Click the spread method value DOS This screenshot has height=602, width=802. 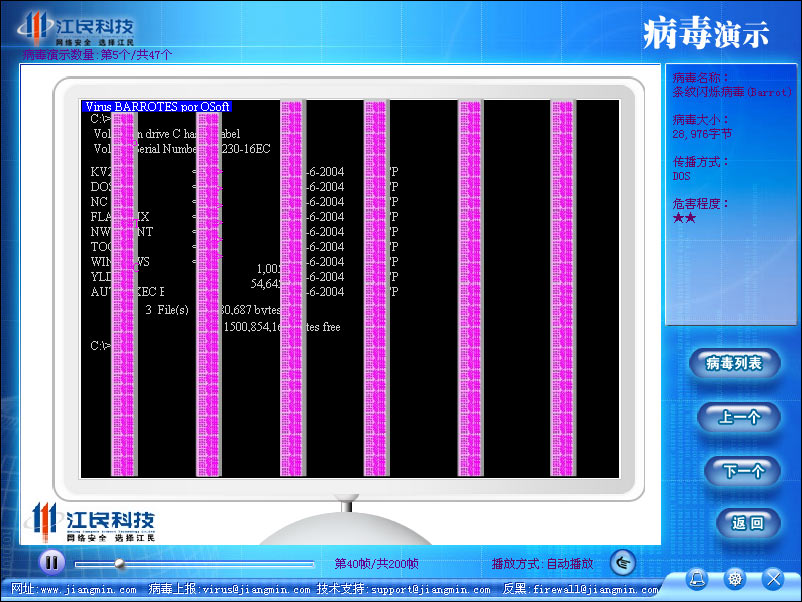click(681, 176)
